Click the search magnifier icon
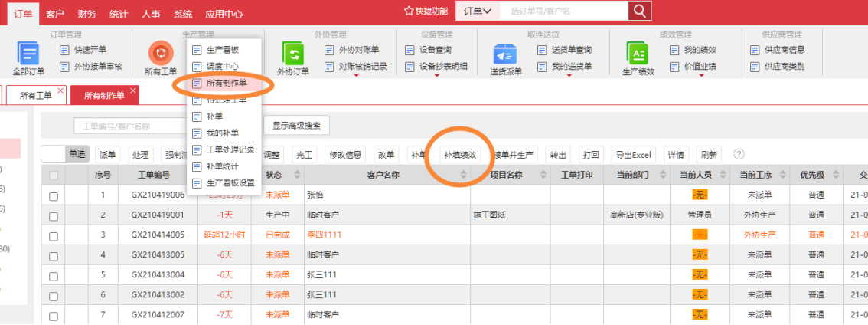This screenshot has height=325, width=868. coord(640,11)
